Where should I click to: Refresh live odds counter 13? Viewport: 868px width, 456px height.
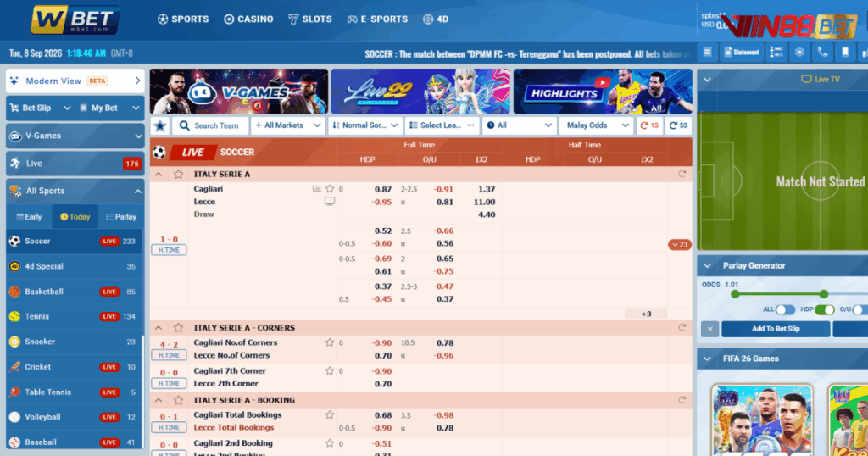649,125
